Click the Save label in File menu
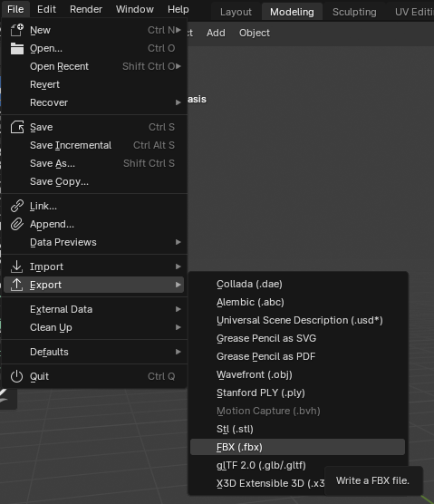This screenshot has width=434, height=504. [x=42, y=127]
